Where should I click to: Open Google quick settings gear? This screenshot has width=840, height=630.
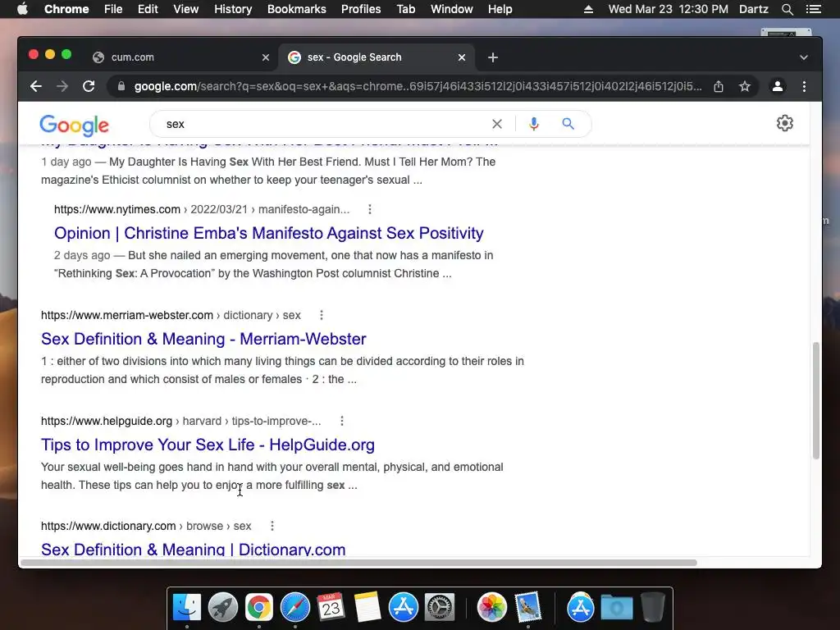[x=785, y=123]
